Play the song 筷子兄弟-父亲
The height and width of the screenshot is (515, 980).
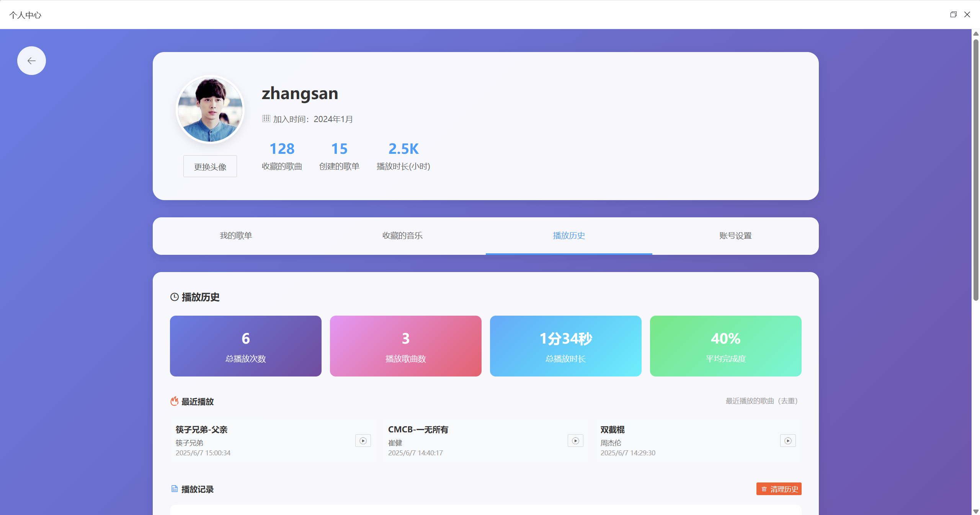point(363,441)
